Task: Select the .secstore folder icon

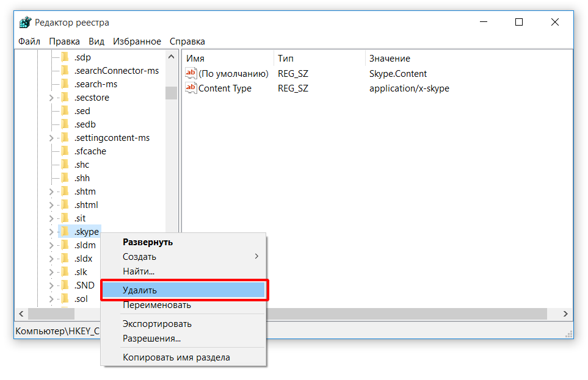Action: pos(65,98)
